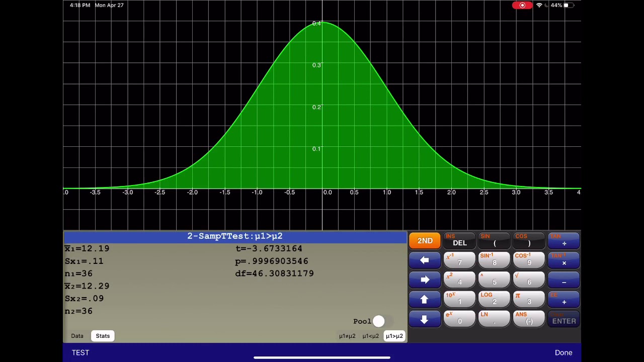Tap the multiplication key
This screenshot has width=644, height=362.
tap(564, 260)
